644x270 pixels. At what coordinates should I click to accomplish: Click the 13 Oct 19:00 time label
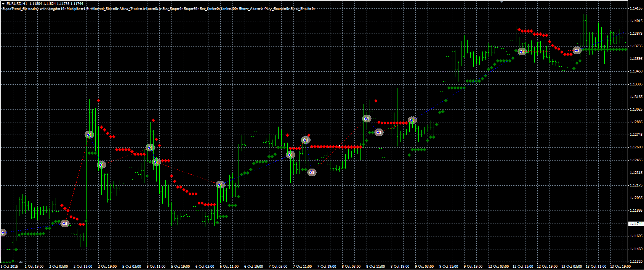(621, 267)
